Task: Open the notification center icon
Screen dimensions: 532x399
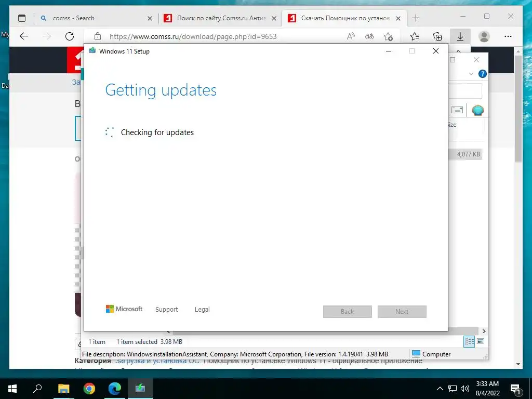Action: (x=516, y=389)
